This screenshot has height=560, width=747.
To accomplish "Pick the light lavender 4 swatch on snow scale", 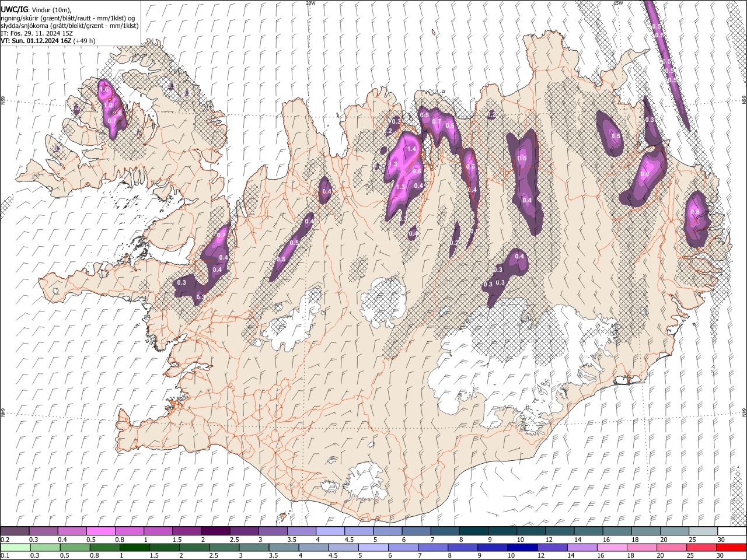I will pos(329,531).
